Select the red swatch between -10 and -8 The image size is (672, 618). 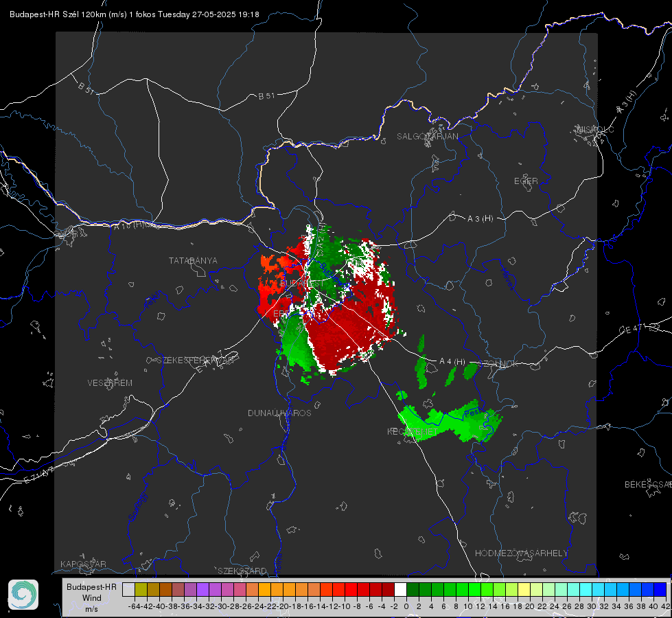tap(351, 589)
